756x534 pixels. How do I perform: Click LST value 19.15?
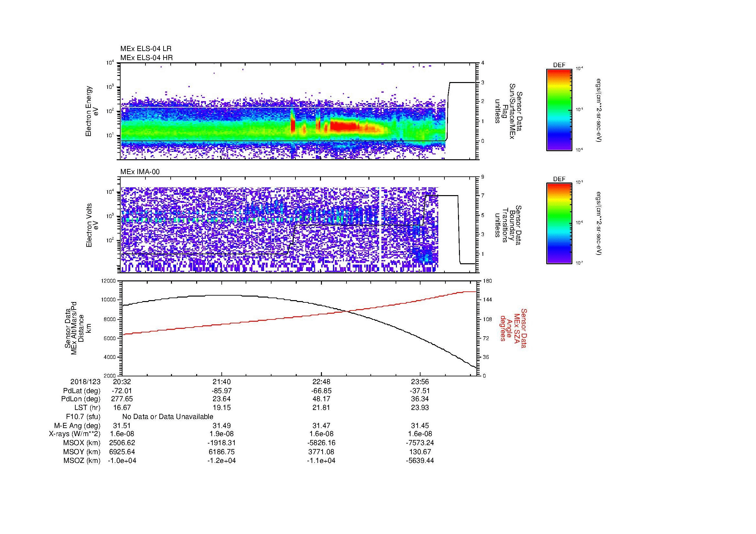click(222, 408)
